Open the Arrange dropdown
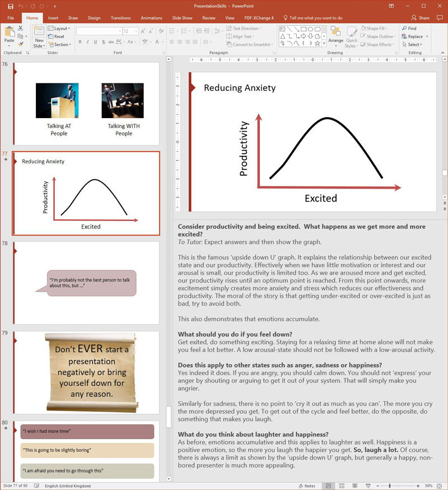The height and width of the screenshot is (490, 448). click(x=336, y=37)
